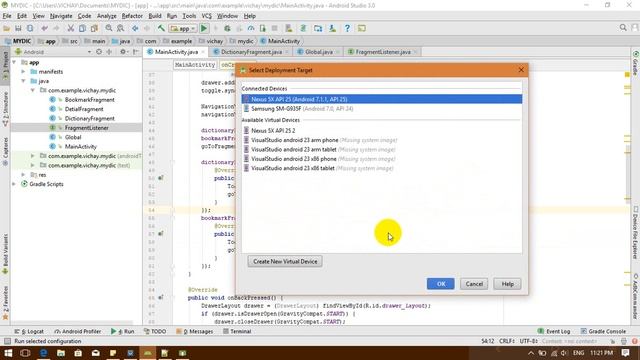Click the Replace toolbar icon
Image resolution: width=640 pixels, height=360 pixels.
click(x=120, y=28)
